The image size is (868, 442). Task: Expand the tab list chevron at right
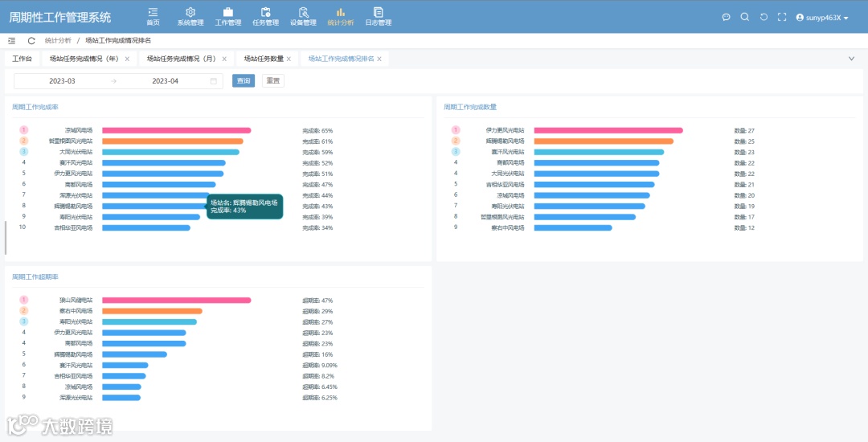coord(851,59)
